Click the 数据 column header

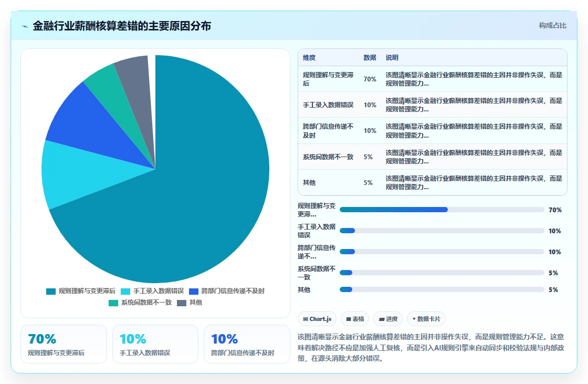tap(370, 57)
